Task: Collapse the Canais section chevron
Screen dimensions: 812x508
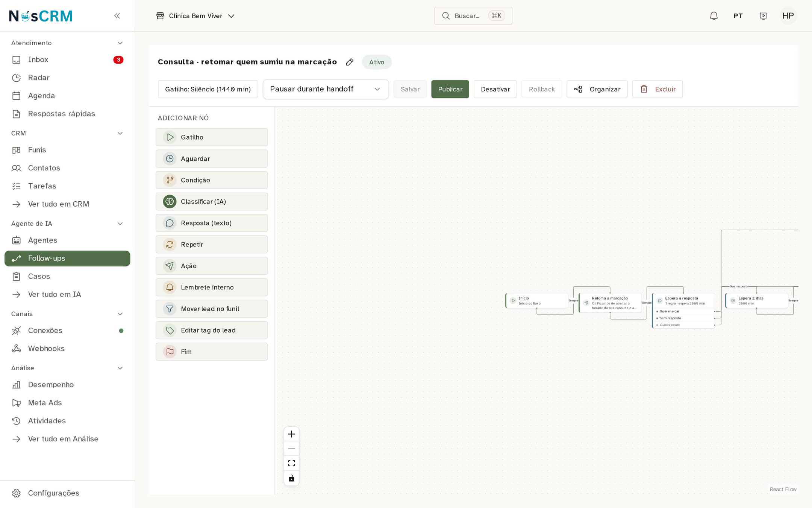Action: tap(120, 314)
